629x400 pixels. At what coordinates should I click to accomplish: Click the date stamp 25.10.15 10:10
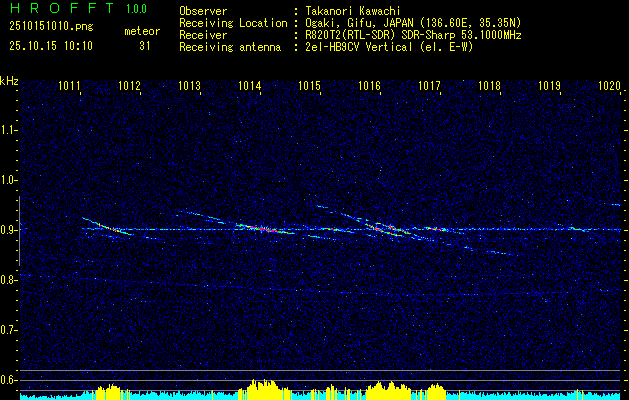click(51, 46)
